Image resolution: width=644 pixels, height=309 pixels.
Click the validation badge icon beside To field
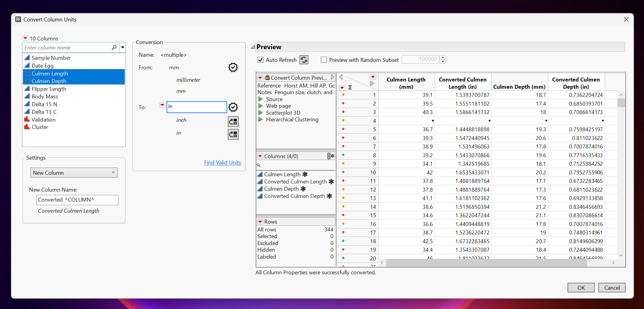tap(233, 107)
